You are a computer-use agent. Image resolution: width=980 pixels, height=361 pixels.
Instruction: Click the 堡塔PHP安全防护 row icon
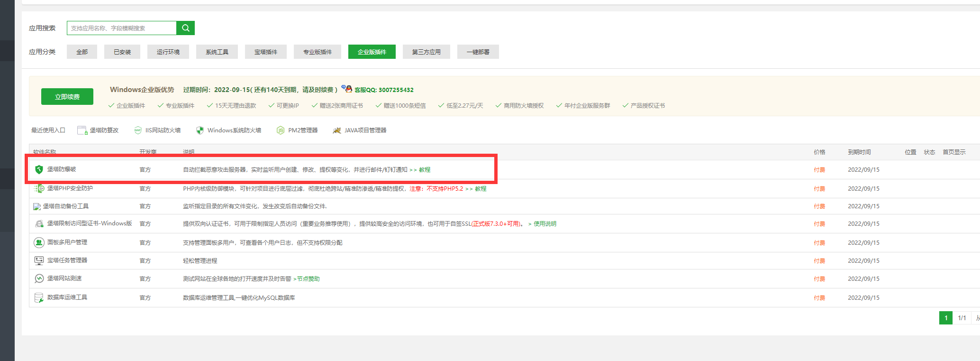39,188
